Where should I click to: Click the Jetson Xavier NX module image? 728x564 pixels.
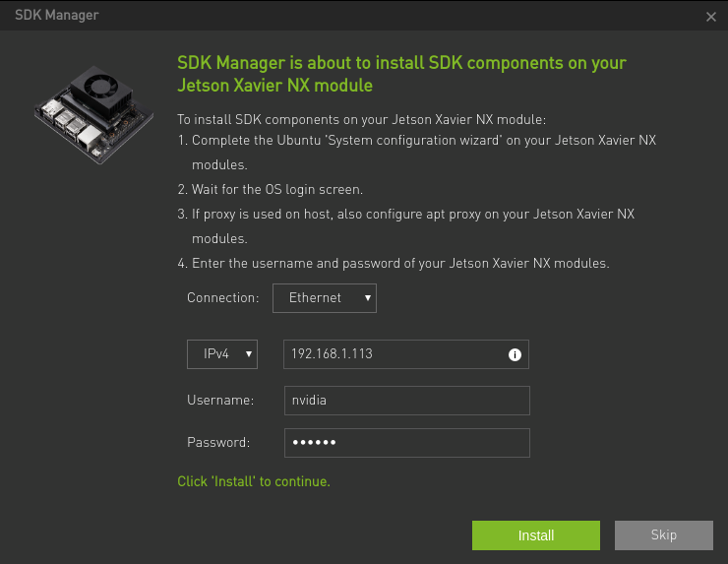93,115
